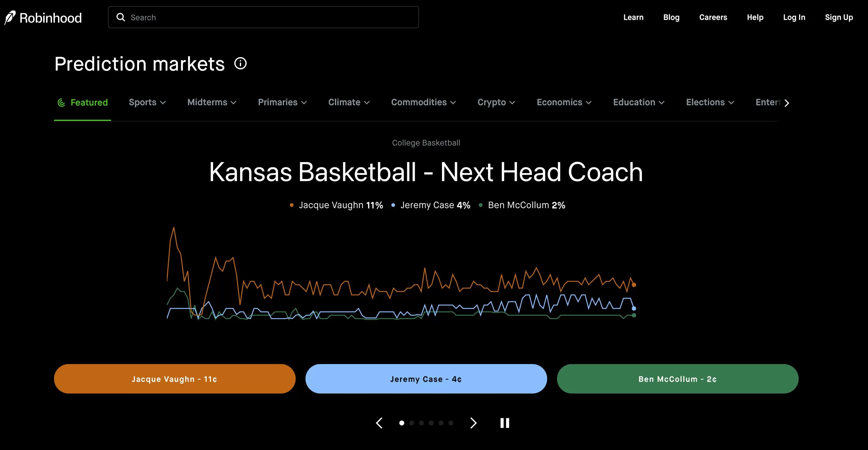
Task: Select the fifth carousel dot
Action: pyautogui.click(x=441, y=423)
